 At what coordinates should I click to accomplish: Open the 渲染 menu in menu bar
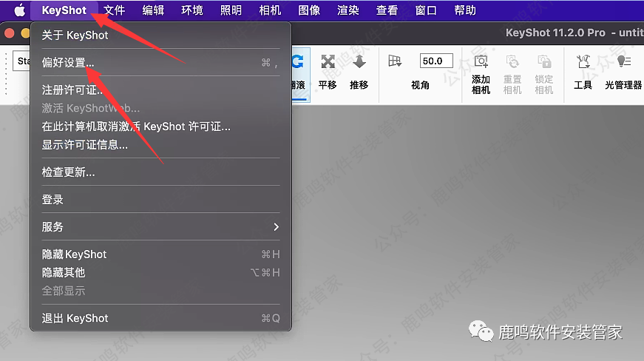pos(348,10)
